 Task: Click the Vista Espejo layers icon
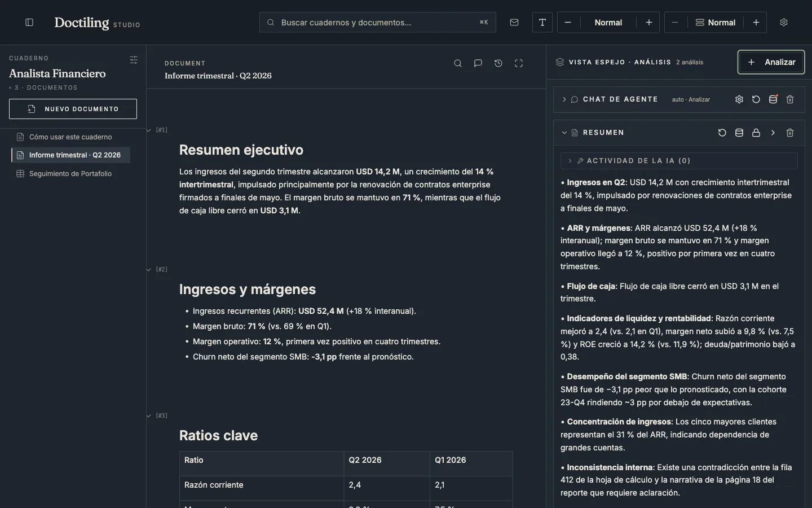(x=560, y=62)
